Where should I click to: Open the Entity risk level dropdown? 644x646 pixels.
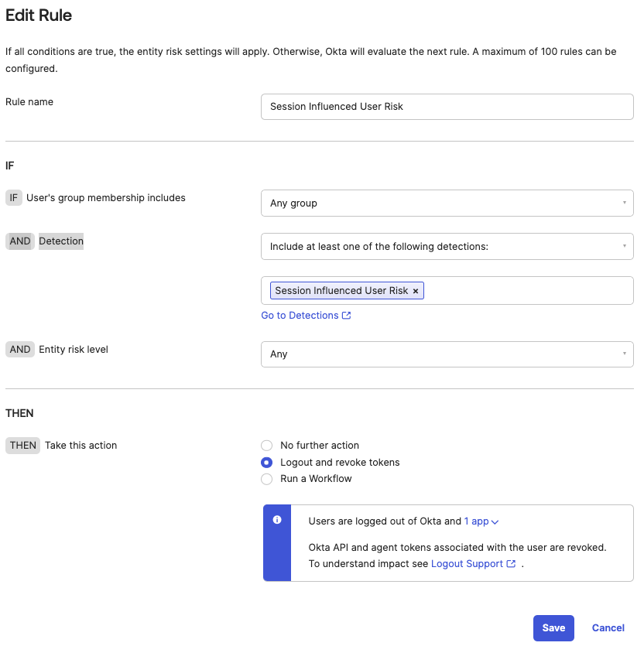[x=447, y=354]
